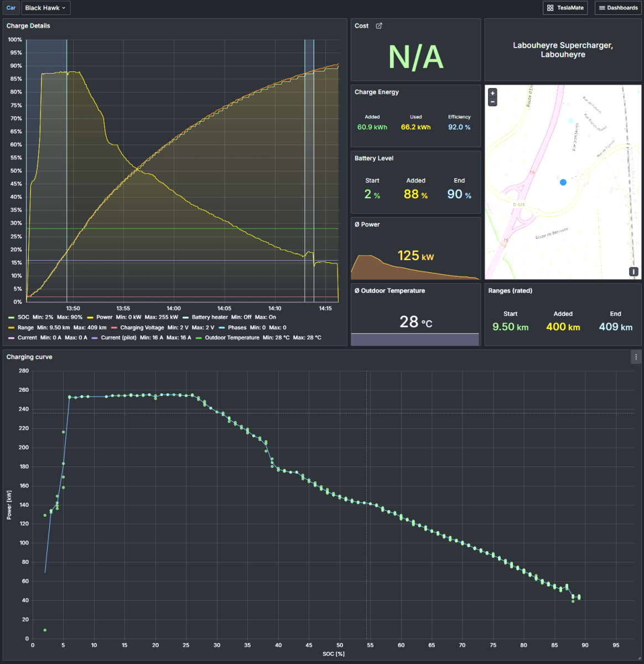The height and width of the screenshot is (664, 644).
Task: Click the 60.9 kWh Added value
Action: click(x=372, y=127)
